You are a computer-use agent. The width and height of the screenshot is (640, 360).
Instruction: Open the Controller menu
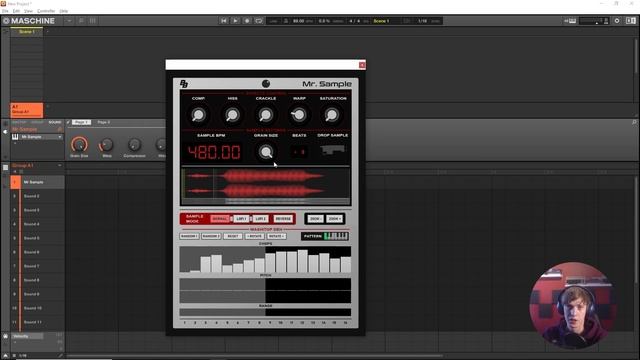(x=46, y=11)
